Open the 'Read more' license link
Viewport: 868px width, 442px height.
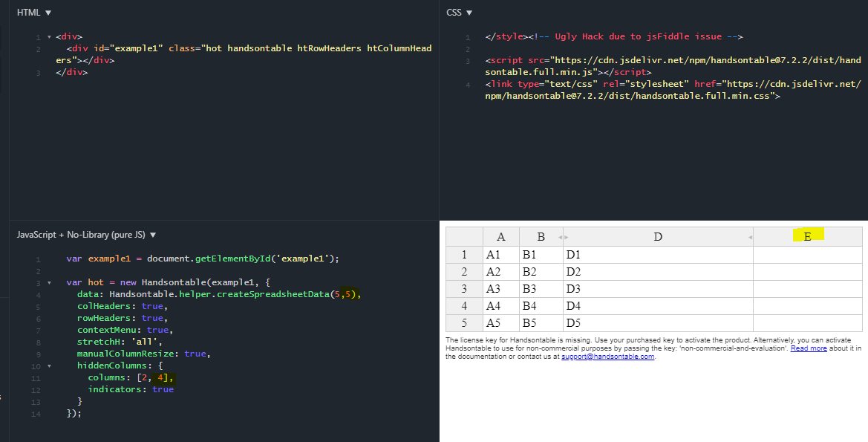[x=809, y=348]
